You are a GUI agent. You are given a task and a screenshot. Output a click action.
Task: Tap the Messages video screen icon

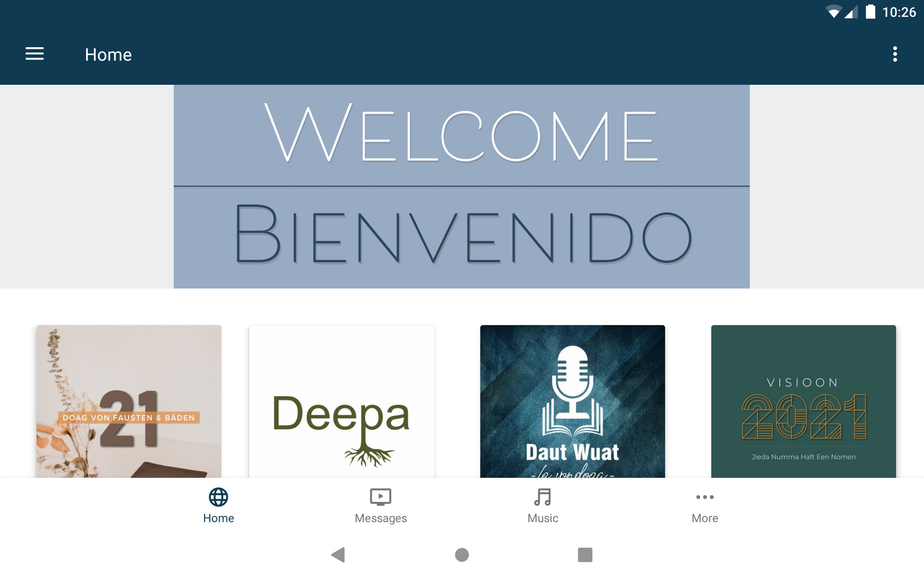tap(381, 497)
